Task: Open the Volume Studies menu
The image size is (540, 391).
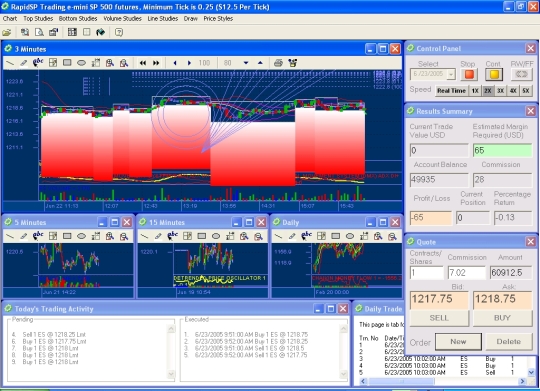Action: tap(122, 19)
